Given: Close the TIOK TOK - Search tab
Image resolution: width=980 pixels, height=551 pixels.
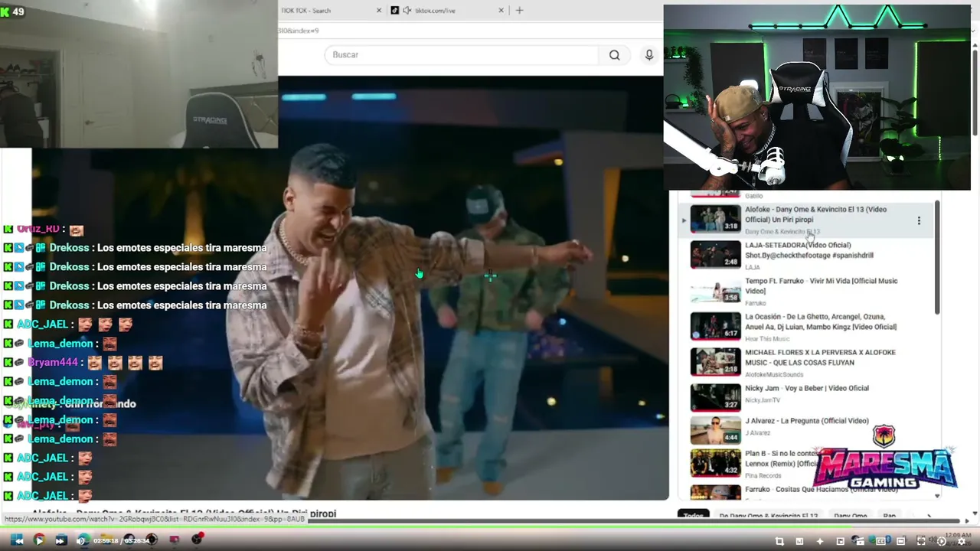Looking at the screenshot, I should point(378,10).
